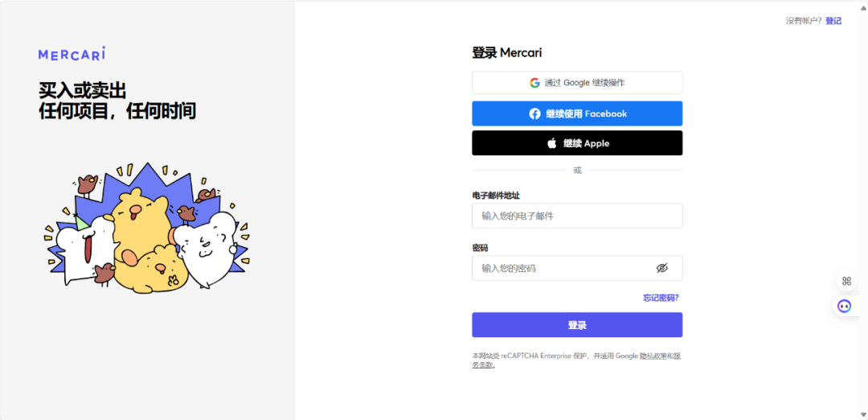Click the scrollbar up arrow

(x=863, y=5)
